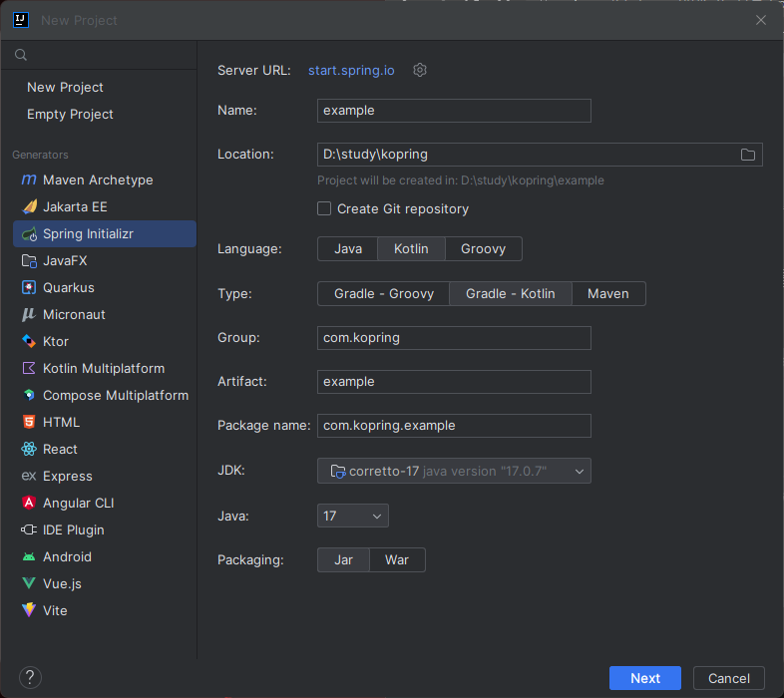Viewport: 784px width, 698px height.
Task: Browse Location with folder icon
Action: 747,155
